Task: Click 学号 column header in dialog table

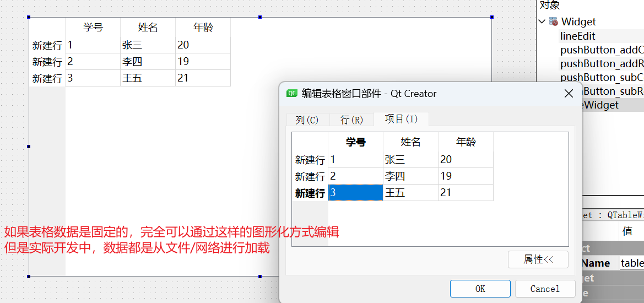Action: pyautogui.click(x=356, y=142)
